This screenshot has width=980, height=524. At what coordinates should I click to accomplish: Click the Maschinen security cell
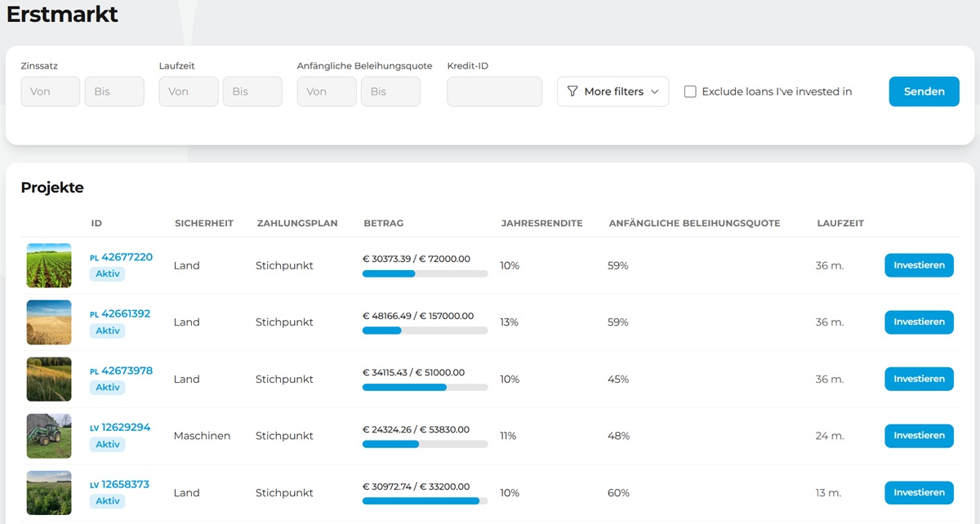tap(202, 436)
